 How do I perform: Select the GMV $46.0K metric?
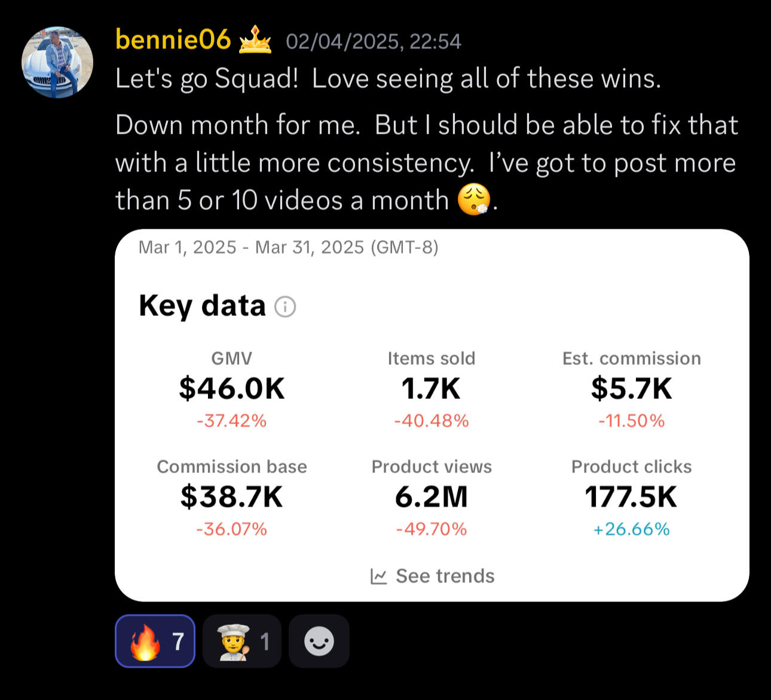click(x=232, y=388)
